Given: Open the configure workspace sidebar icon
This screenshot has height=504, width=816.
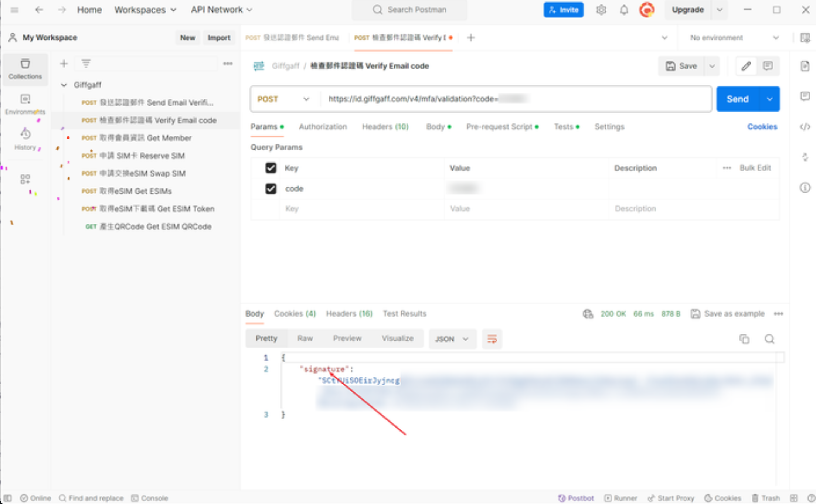Looking at the screenshot, I should tap(25, 179).
